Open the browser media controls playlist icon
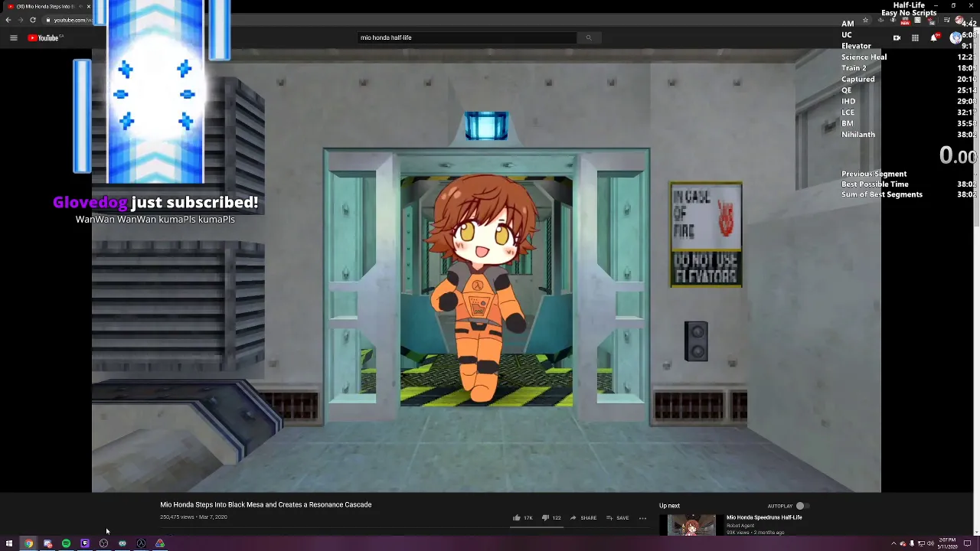The image size is (980, 551). 946,21
